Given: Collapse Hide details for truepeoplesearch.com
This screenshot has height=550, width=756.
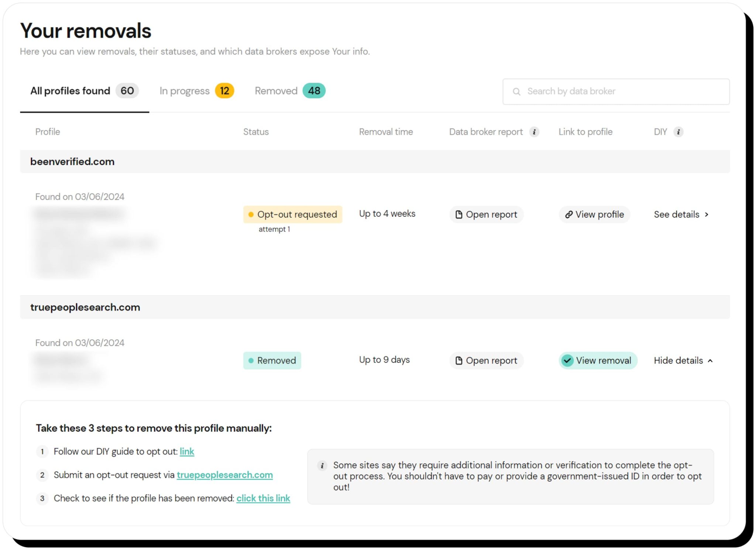Looking at the screenshot, I should [683, 361].
